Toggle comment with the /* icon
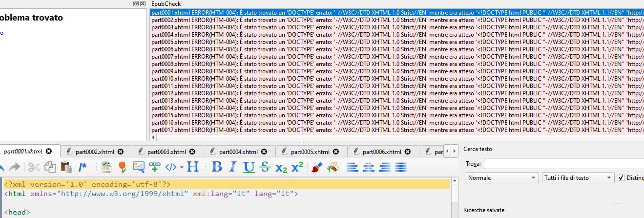Image resolution: width=644 pixels, height=218 pixels. [x=83, y=167]
